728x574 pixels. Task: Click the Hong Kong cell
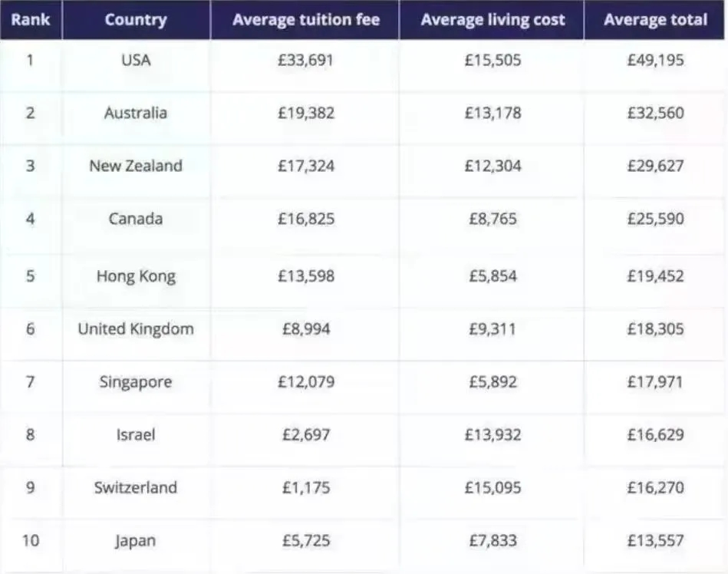pos(136,276)
